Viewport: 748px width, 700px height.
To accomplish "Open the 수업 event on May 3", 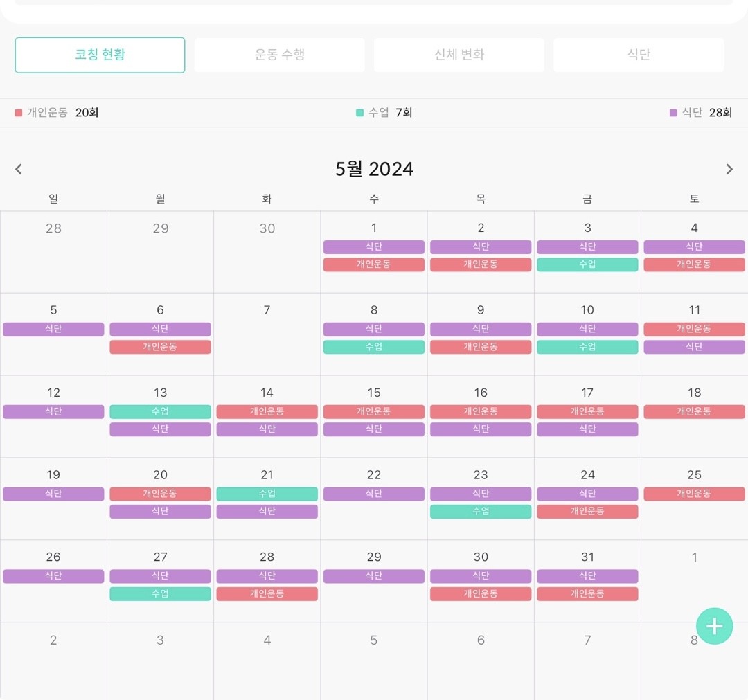I will (587, 264).
